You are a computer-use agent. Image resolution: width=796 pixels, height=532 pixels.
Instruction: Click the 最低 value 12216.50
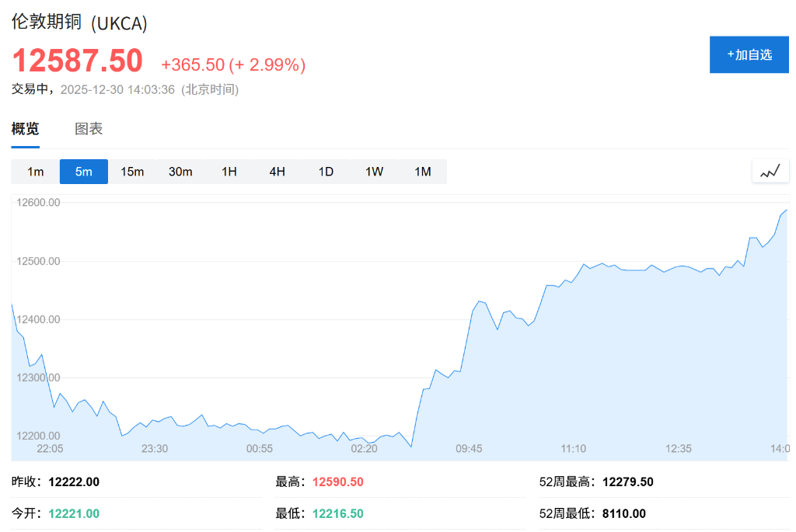click(337, 513)
